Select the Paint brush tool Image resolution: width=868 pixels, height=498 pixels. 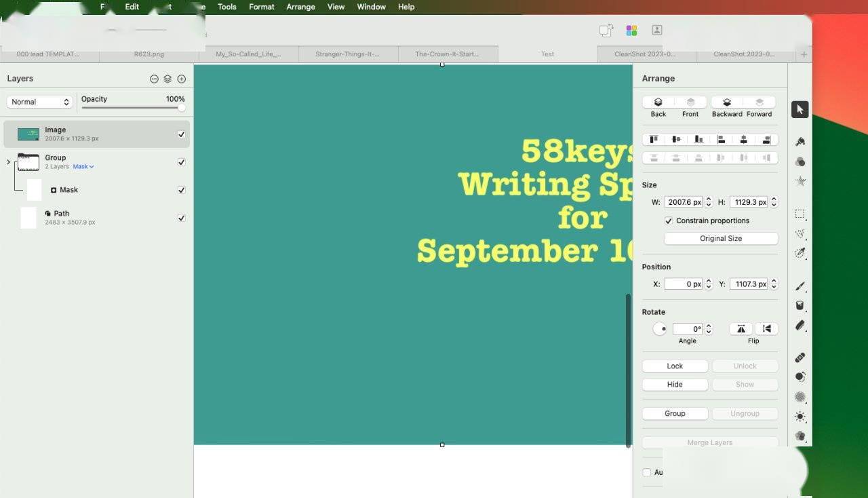(800, 286)
